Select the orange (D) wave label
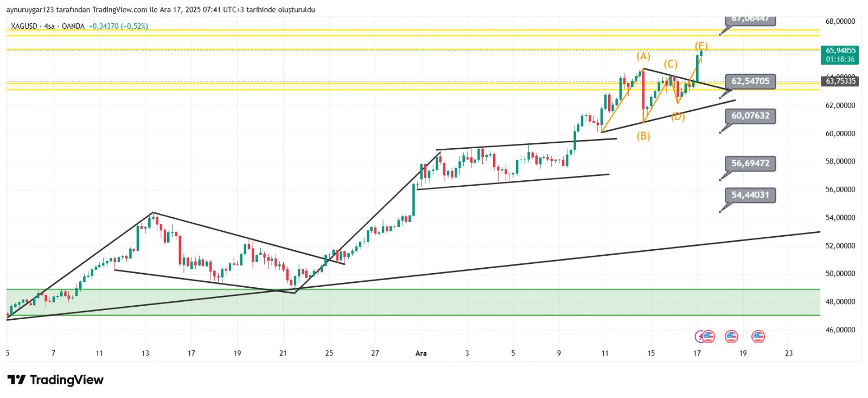This screenshot has height=398, width=868. [x=678, y=116]
